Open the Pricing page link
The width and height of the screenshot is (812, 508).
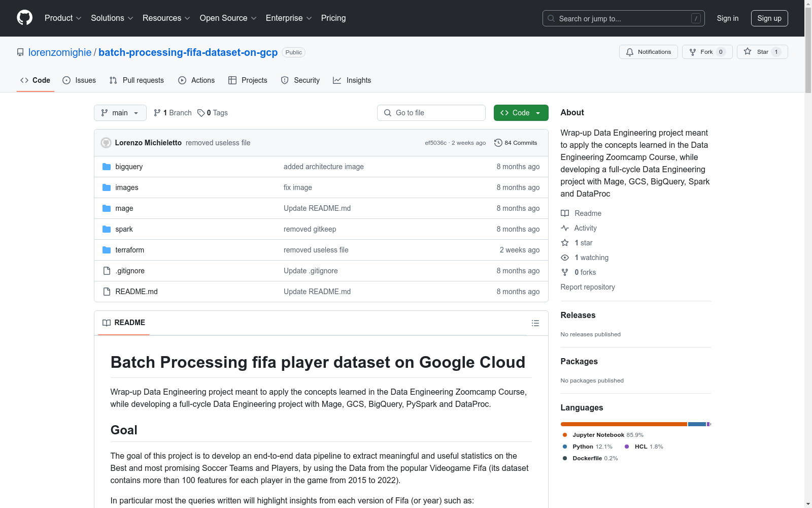333,18
